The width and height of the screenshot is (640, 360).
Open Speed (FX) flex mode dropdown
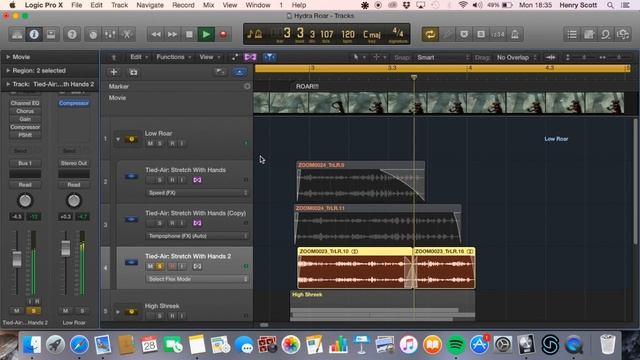coord(197,193)
